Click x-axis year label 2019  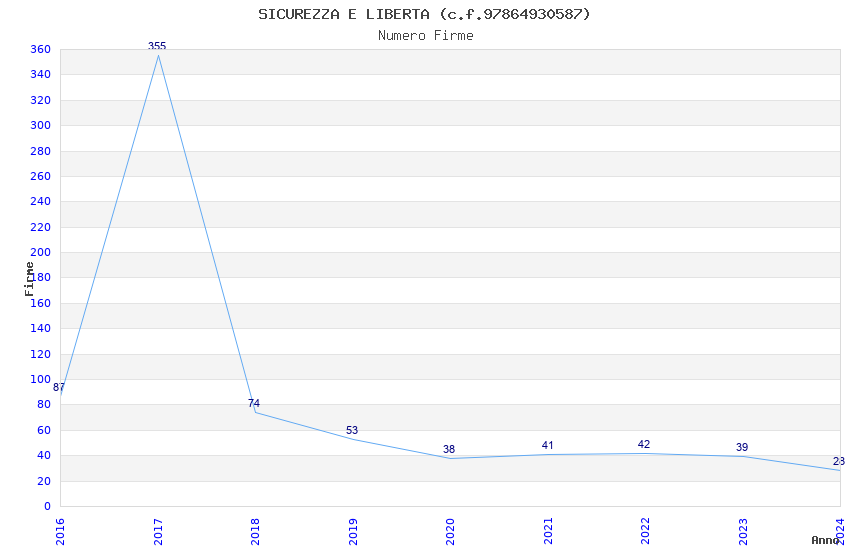click(x=353, y=532)
